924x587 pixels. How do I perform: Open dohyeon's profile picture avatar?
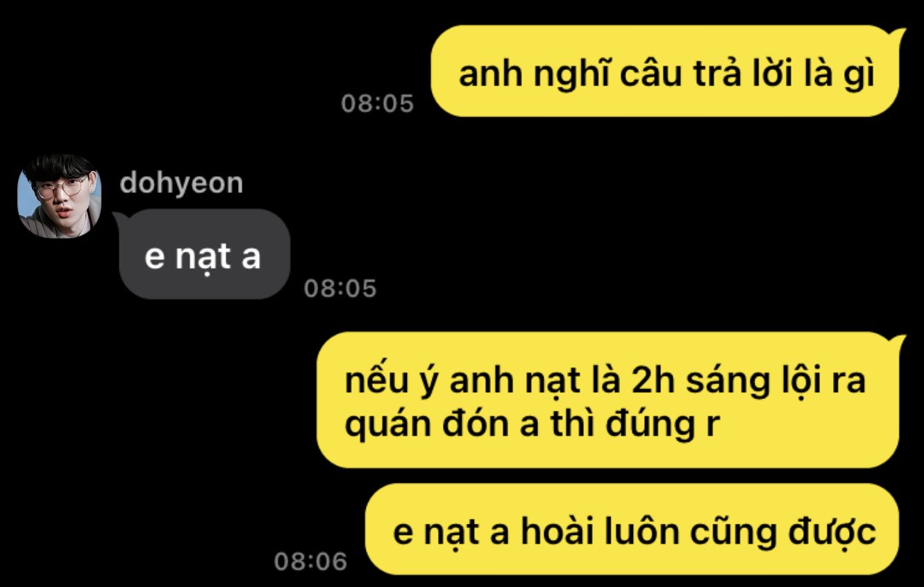coord(59,196)
